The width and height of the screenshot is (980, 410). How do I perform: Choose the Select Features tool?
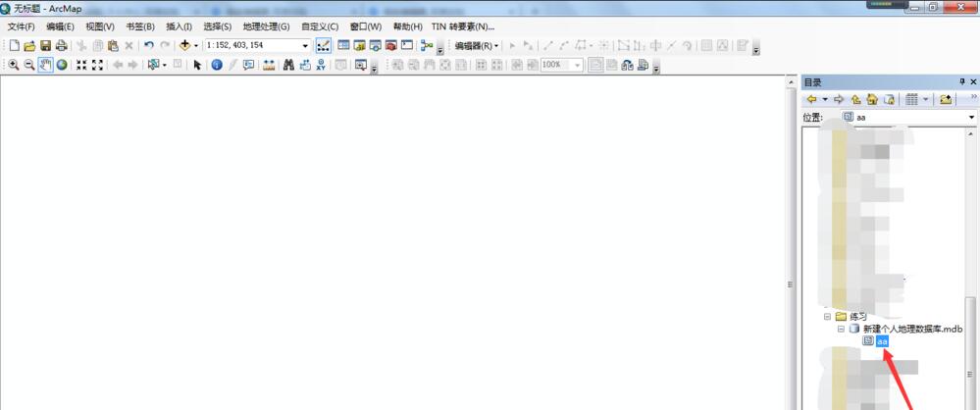tap(153, 65)
